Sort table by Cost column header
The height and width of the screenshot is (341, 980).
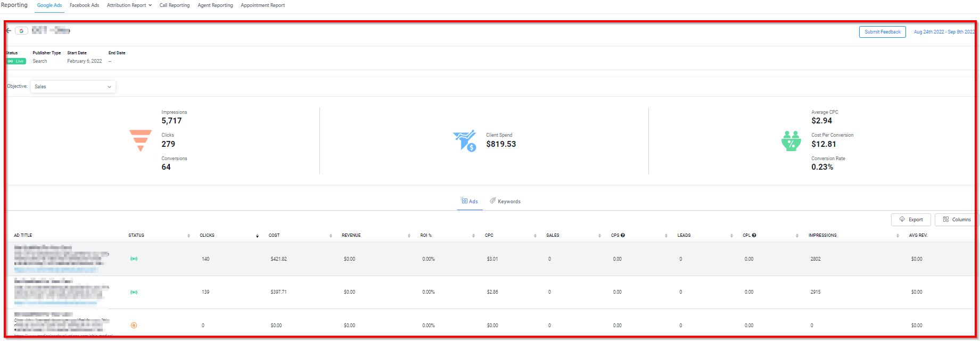tap(274, 235)
